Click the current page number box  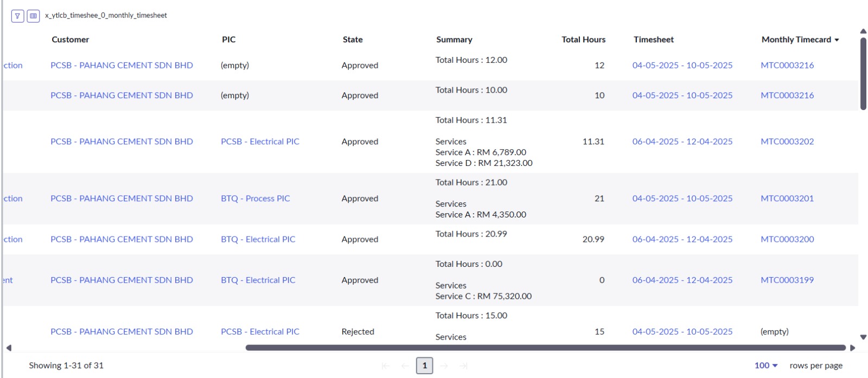pos(424,366)
